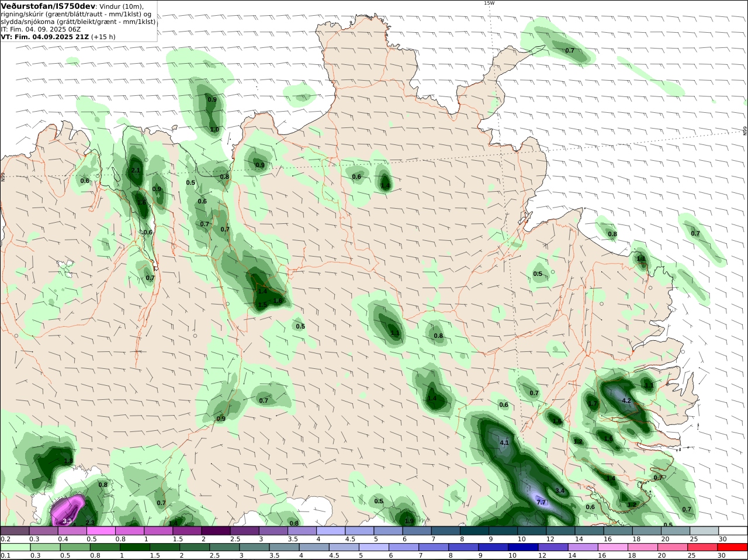Click the dusky plum 0.2 snow legend swatch

[15, 531]
